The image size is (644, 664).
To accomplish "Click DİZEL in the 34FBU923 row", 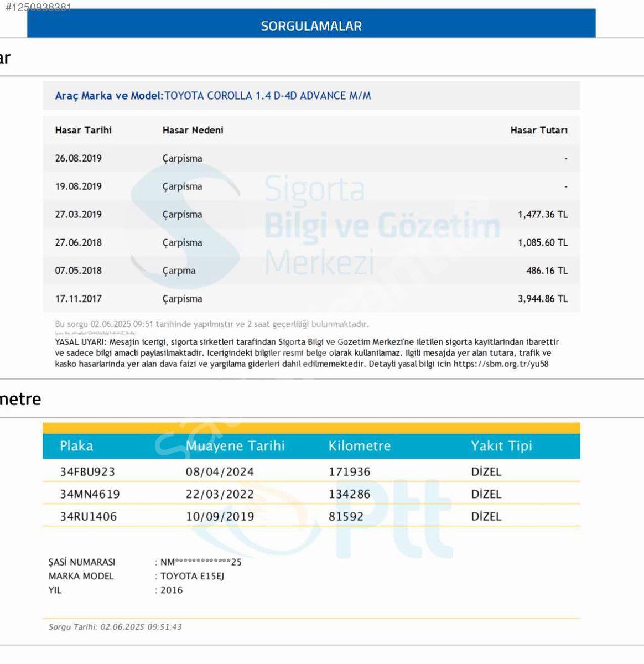I will coord(486,472).
